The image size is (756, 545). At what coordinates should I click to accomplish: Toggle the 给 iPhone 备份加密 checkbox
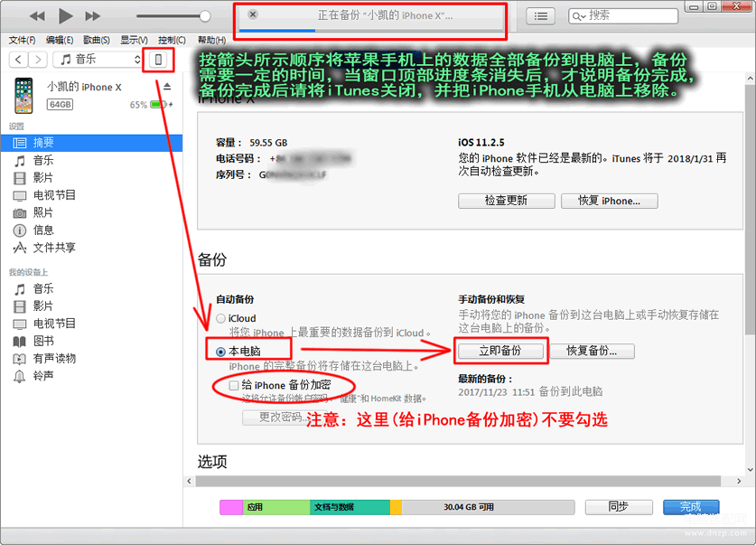[x=233, y=385]
